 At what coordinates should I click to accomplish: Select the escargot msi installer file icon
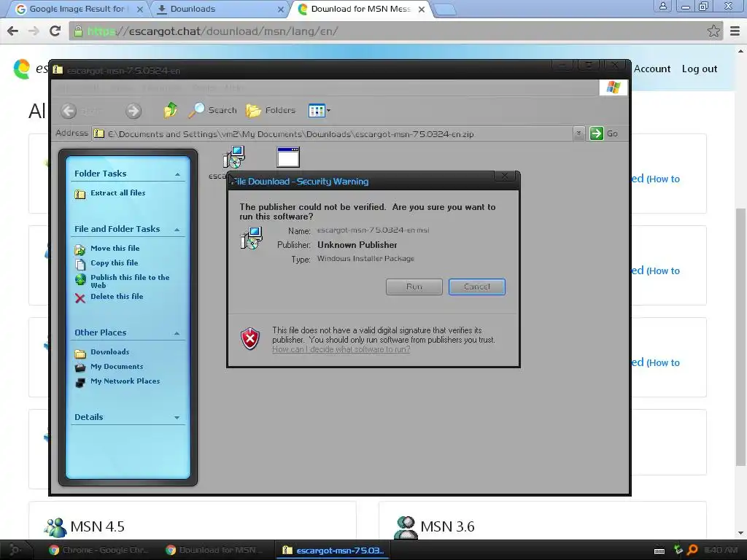[x=234, y=157]
